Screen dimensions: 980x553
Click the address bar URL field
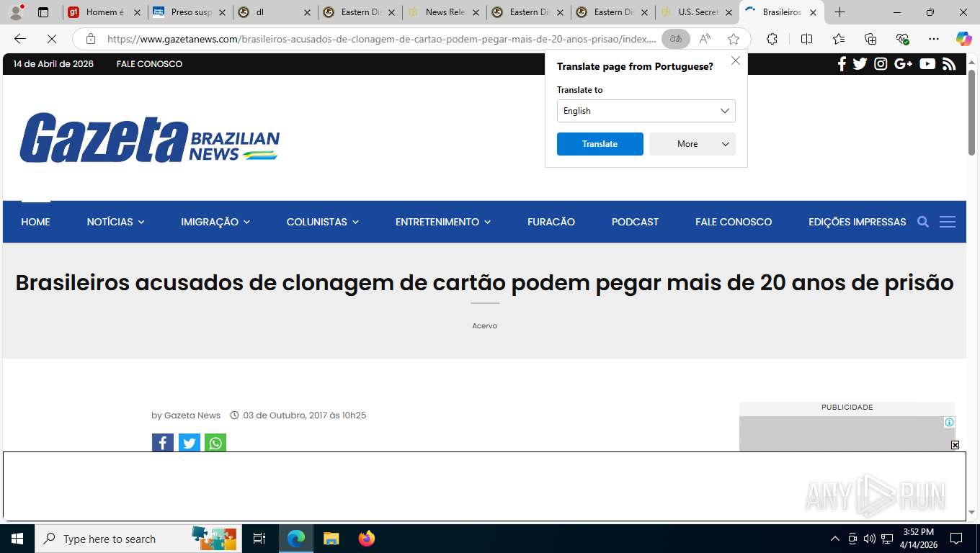tap(381, 39)
